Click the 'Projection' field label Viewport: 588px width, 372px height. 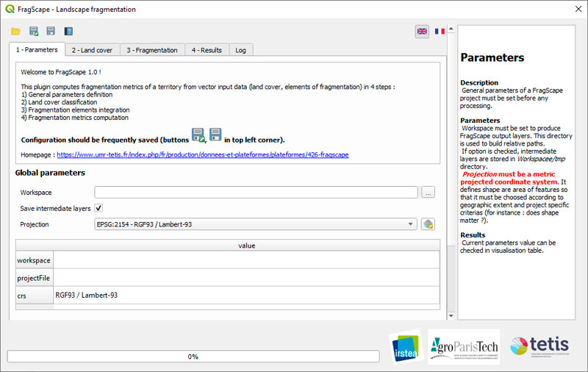[34, 224]
